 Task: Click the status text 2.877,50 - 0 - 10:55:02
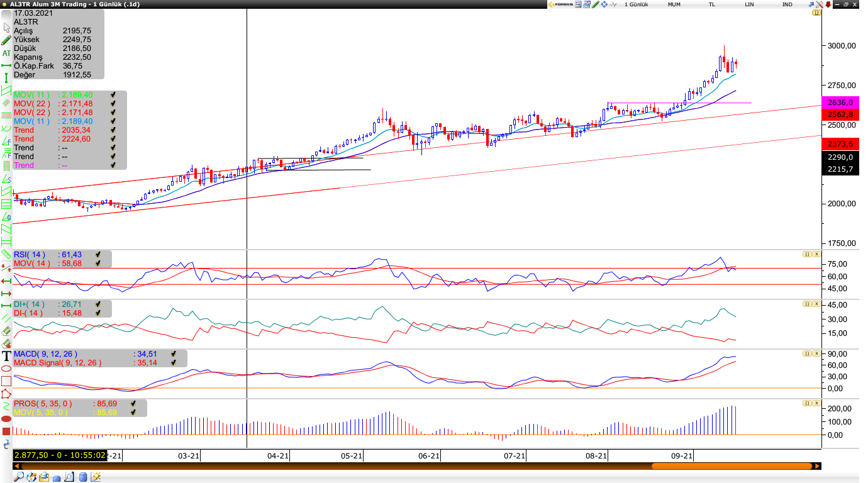[x=60, y=455]
